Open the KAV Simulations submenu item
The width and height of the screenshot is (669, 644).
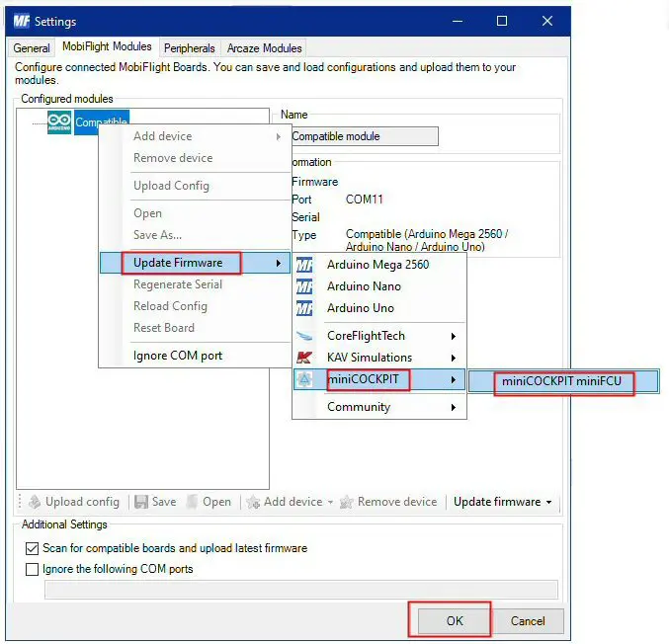coord(378,358)
